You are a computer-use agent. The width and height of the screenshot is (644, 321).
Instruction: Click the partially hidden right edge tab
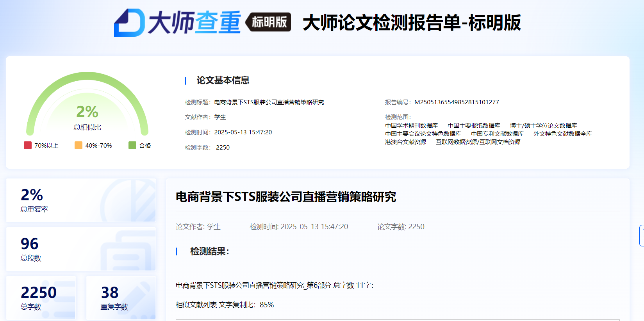pyautogui.click(x=642, y=235)
